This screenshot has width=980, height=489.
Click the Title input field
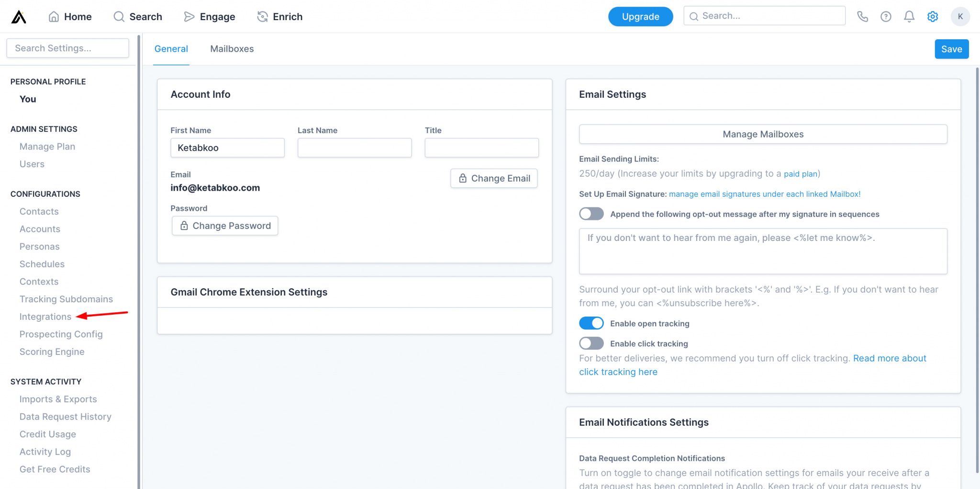pyautogui.click(x=481, y=148)
